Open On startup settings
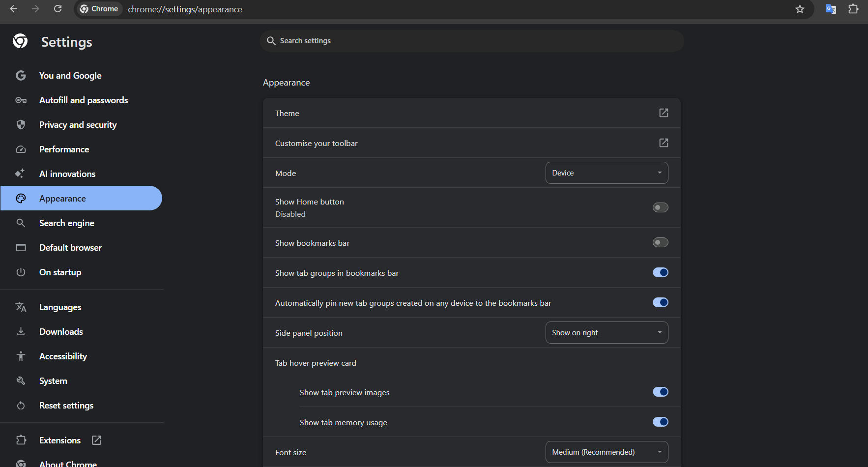The image size is (868, 467). click(60, 272)
